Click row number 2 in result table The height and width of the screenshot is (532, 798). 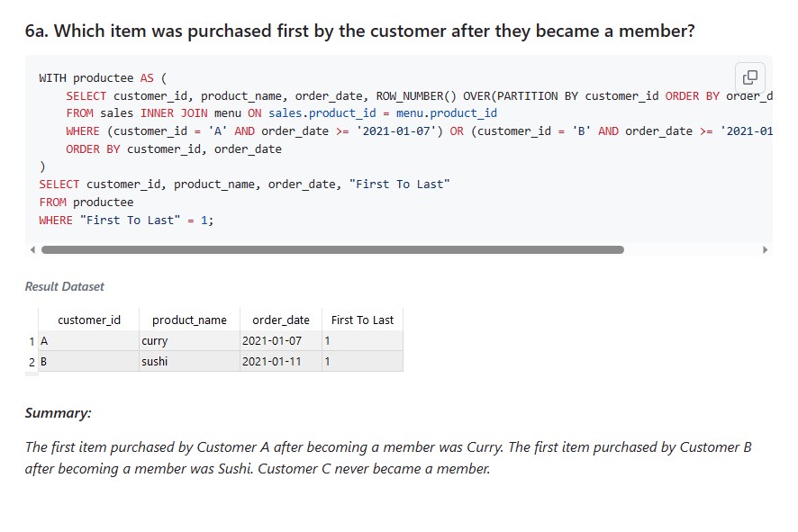[x=32, y=362]
